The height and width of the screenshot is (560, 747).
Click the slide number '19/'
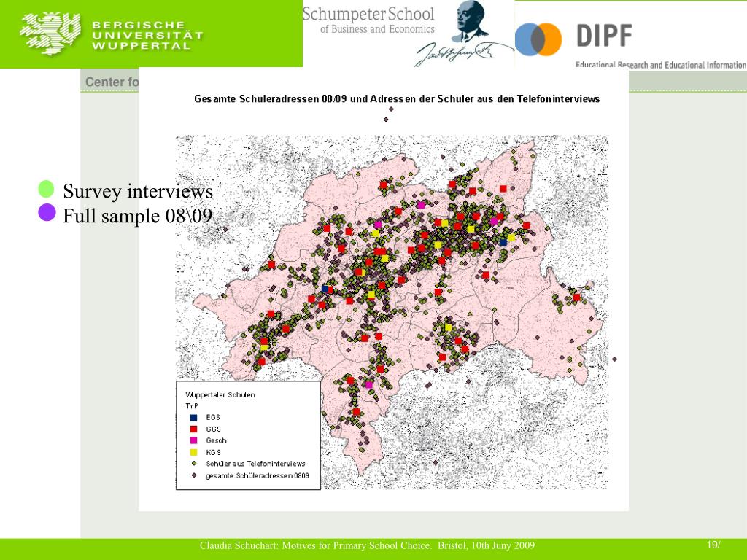(713, 545)
